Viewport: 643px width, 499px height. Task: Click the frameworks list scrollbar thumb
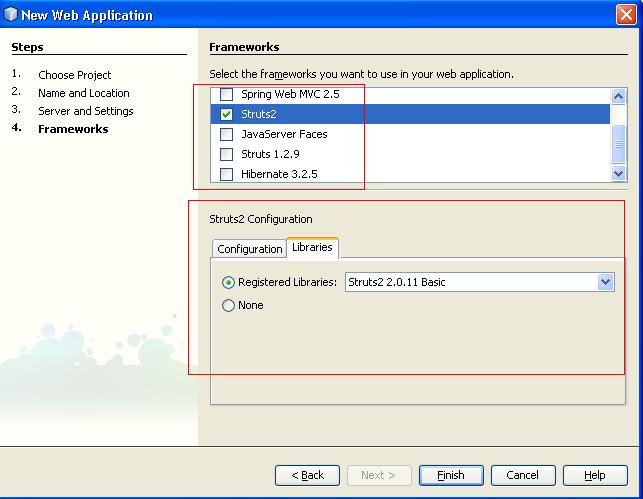(618, 144)
